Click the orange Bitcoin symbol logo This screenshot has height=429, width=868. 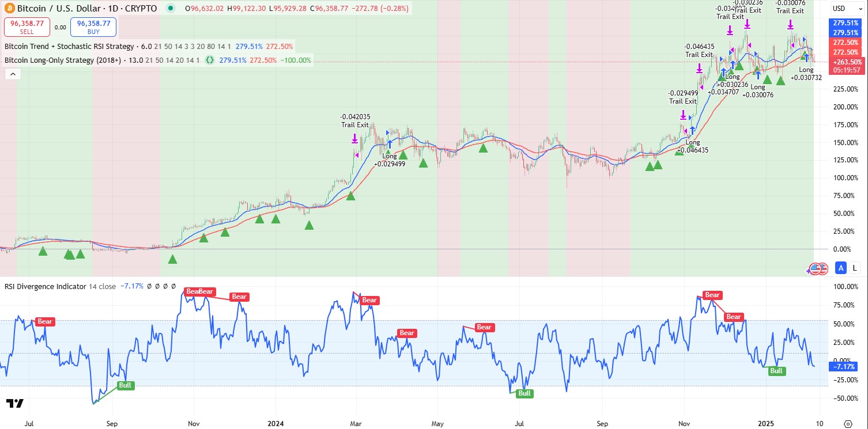point(10,9)
